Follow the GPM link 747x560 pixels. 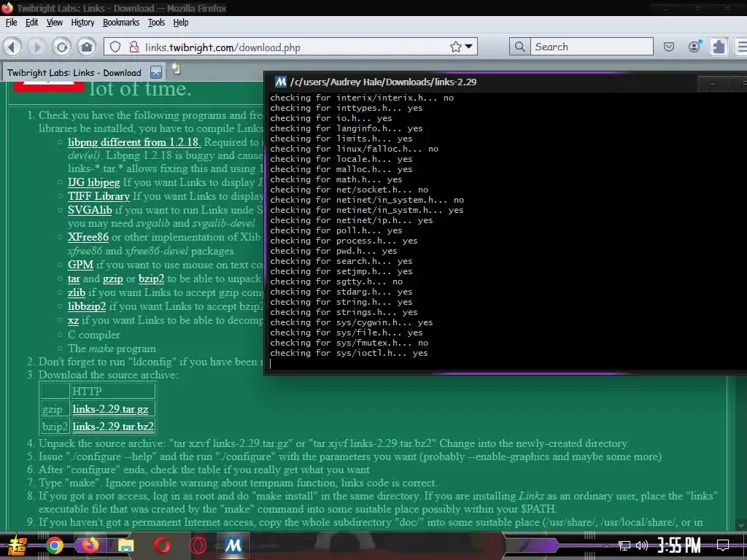point(80,265)
